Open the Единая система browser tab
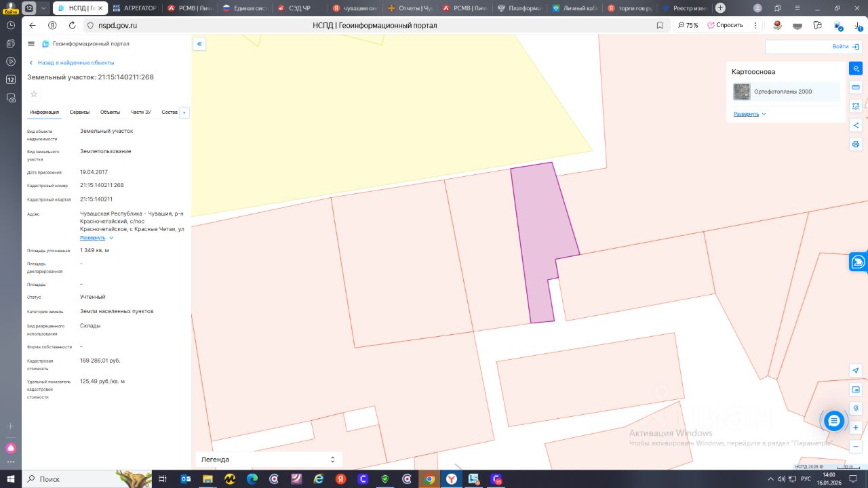 point(245,8)
